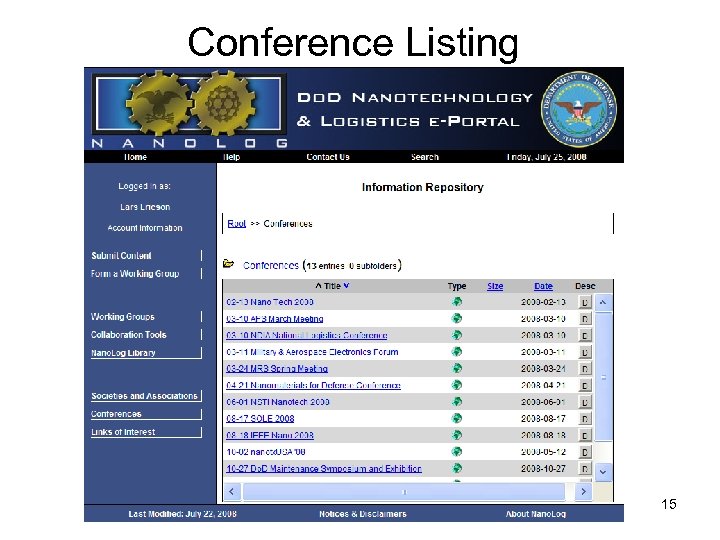Open 03-10 APS March Meeting link
The width and height of the screenshot is (720, 540).
[x=275, y=319]
